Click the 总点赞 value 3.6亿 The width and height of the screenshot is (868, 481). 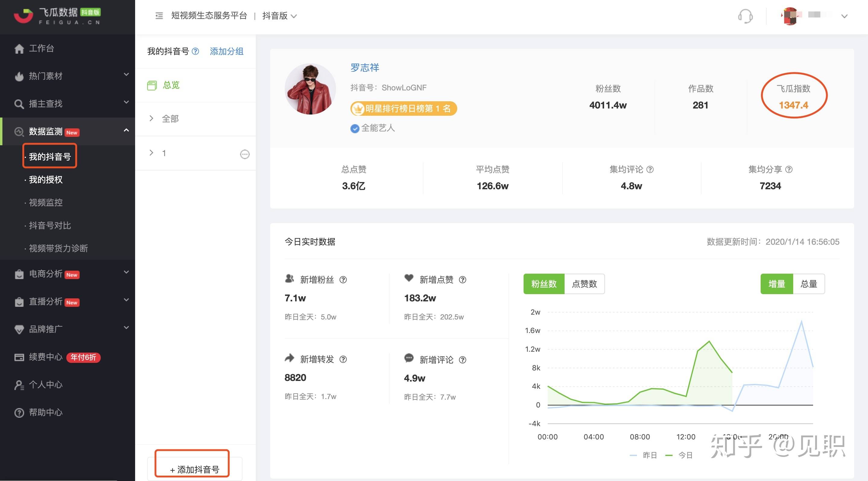click(x=353, y=186)
